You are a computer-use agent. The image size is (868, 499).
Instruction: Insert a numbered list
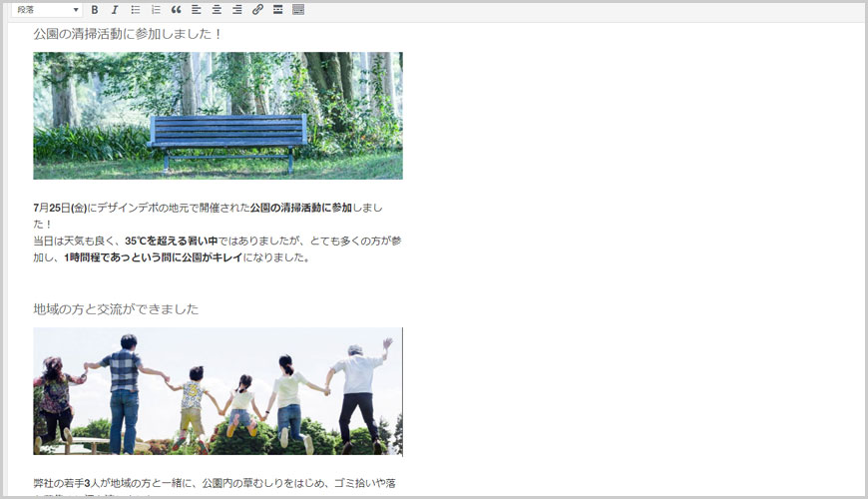click(x=156, y=10)
